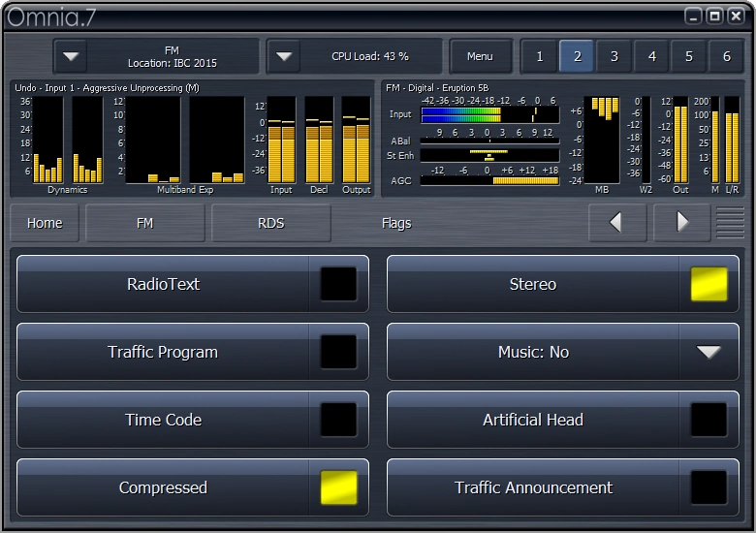The width and height of the screenshot is (756, 533).
Task: Click the Out level meter
Action: [680, 140]
